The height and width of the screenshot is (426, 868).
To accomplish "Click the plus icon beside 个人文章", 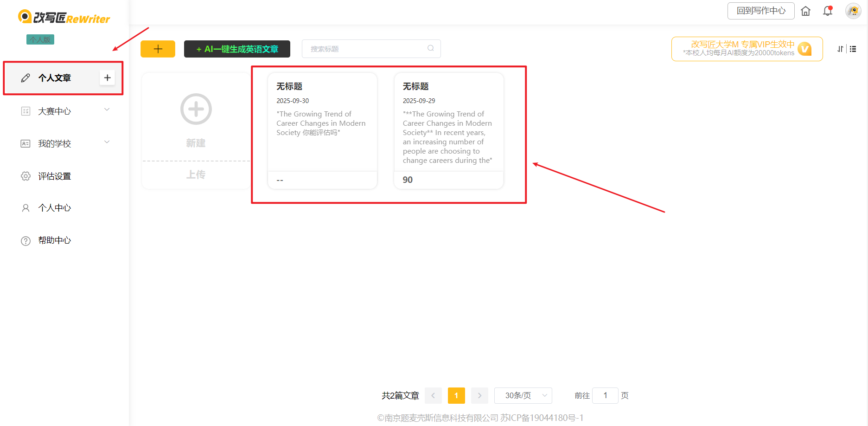I will tap(107, 78).
